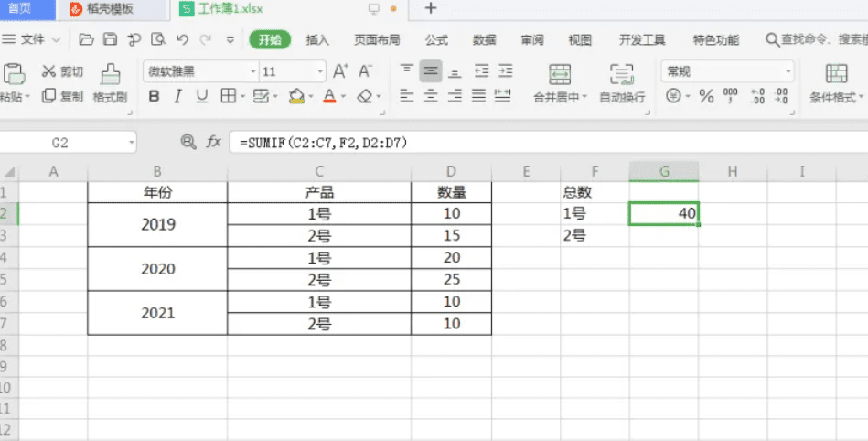Viewport: 868px width, 441px height.
Task: Open the Name Box dropdown arrow
Action: [131, 143]
